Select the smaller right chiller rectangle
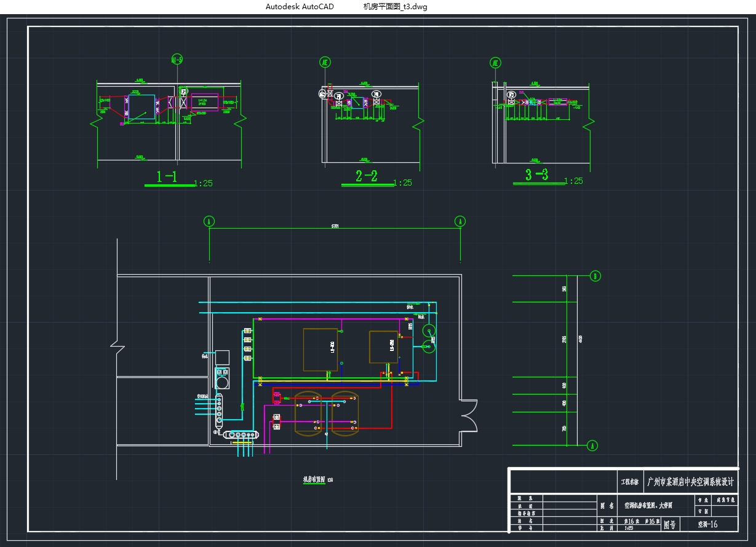This screenshot has width=756, height=547. coord(383,347)
